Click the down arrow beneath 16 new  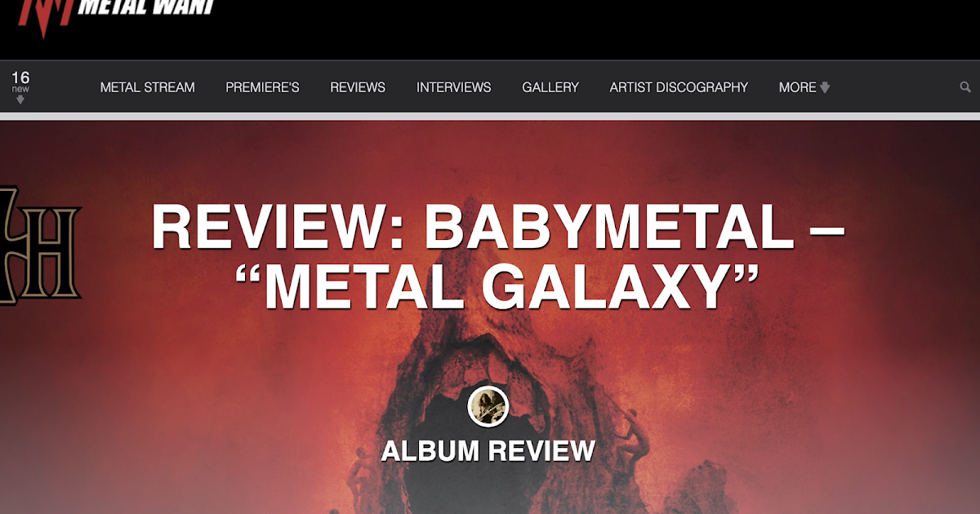(x=20, y=100)
